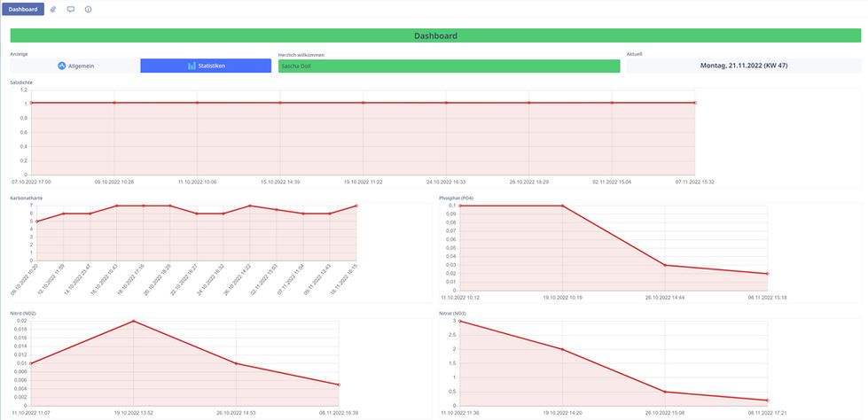The height and width of the screenshot is (420, 868).
Task: Click the Anzeige label
Action: coord(19,54)
